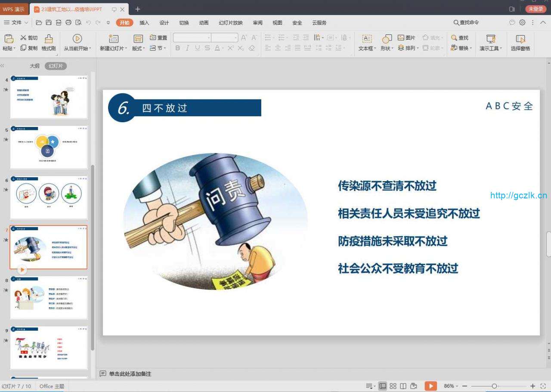Start slideshow with 从当前开始 play icon

[77, 39]
